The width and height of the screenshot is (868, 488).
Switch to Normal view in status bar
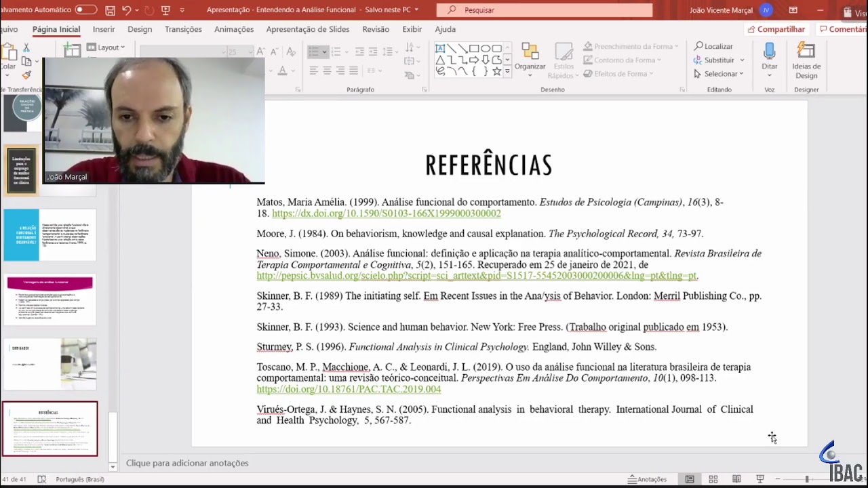click(690, 479)
